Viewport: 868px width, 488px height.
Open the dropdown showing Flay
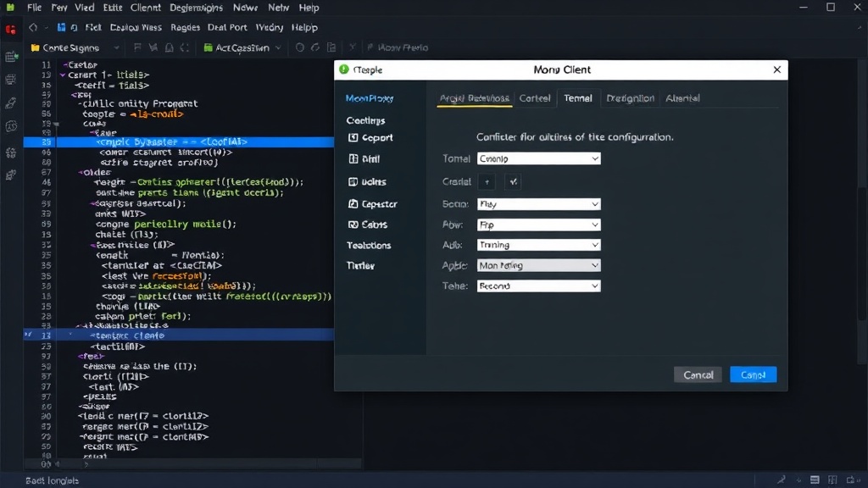tap(538, 203)
